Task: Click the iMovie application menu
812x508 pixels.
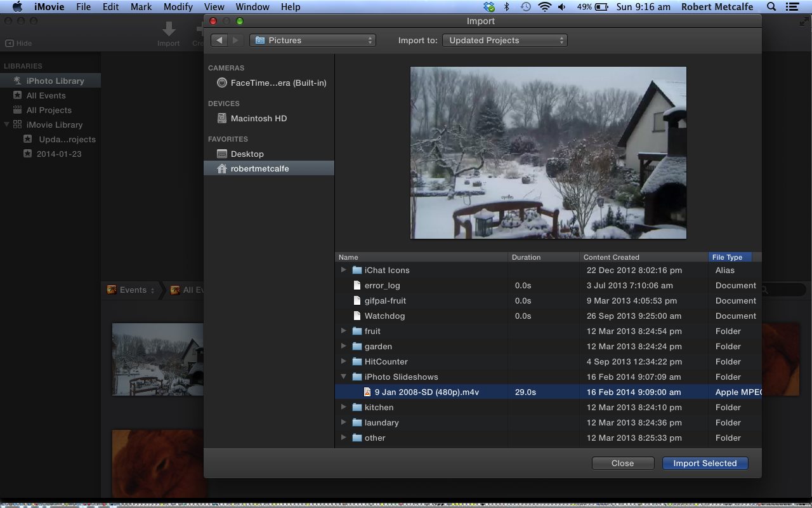Action: 48,7
